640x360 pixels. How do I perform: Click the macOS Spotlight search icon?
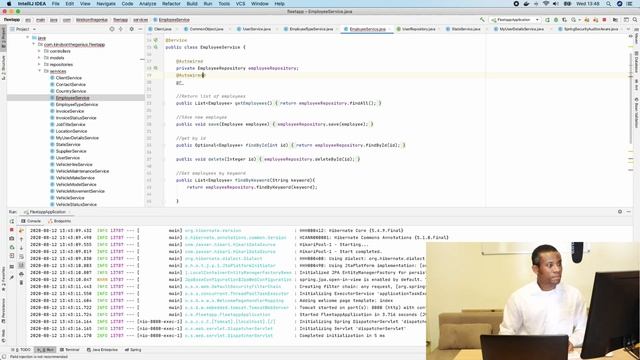(x=608, y=4)
